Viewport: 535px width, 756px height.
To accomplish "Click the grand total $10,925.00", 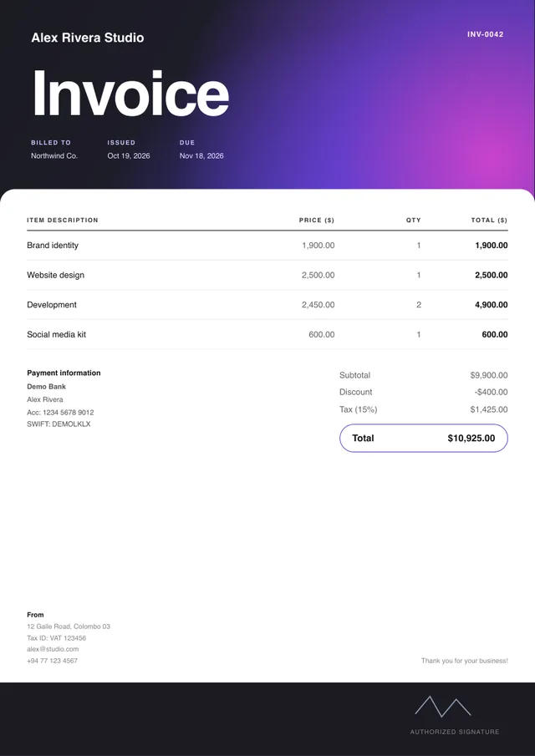I will click(x=471, y=438).
